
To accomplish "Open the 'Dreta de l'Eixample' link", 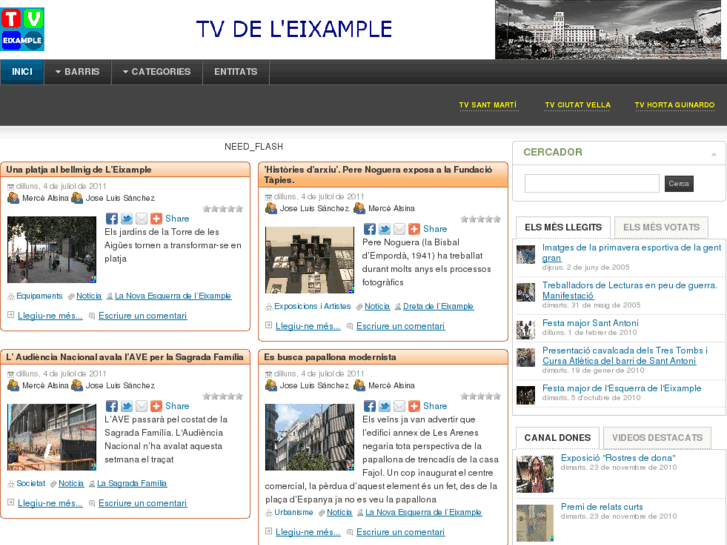I will point(438,306).
